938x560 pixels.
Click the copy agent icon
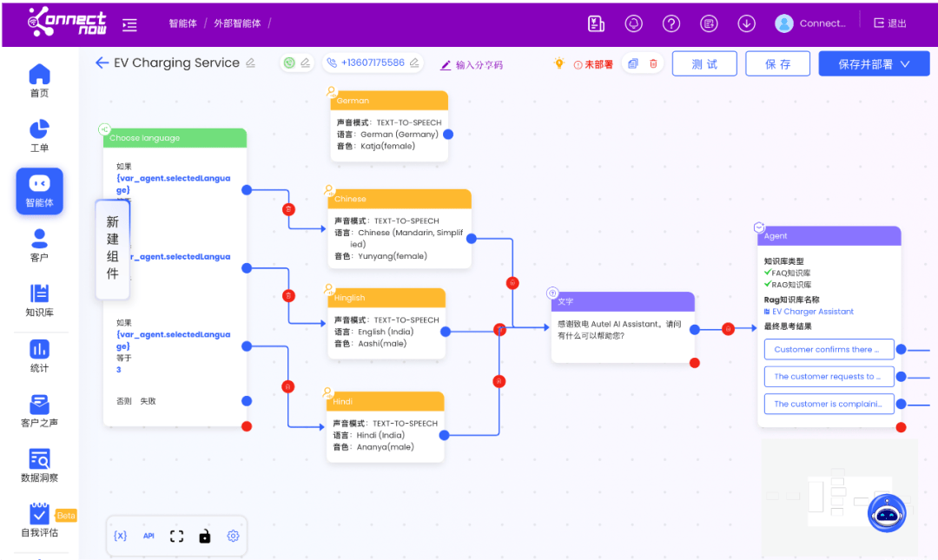pyautogui.click(x=633, y=63)
